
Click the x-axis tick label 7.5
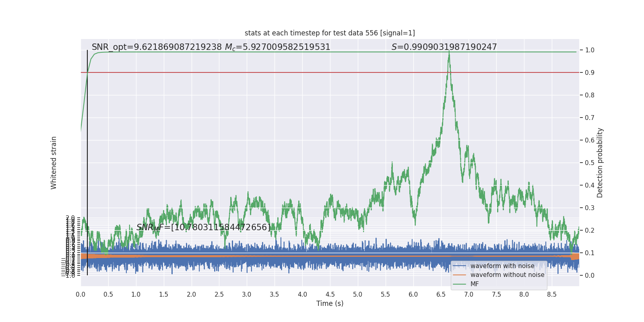(496, 295)
